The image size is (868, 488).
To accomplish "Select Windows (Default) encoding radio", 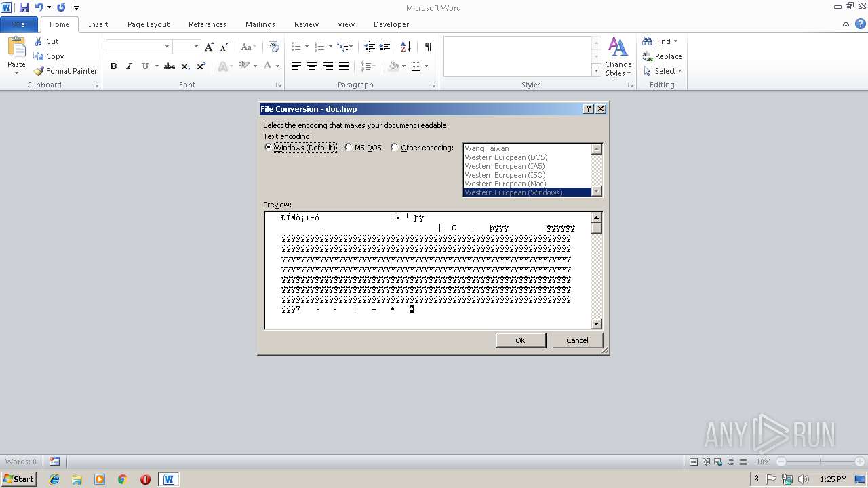I will click(x=269, y=148).
